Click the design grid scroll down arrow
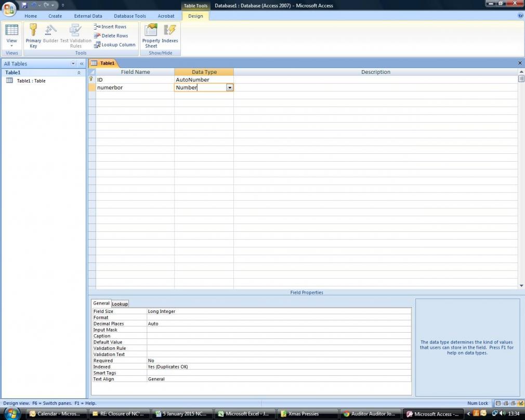This screenshot has height=420, width=525. (521, 285)
